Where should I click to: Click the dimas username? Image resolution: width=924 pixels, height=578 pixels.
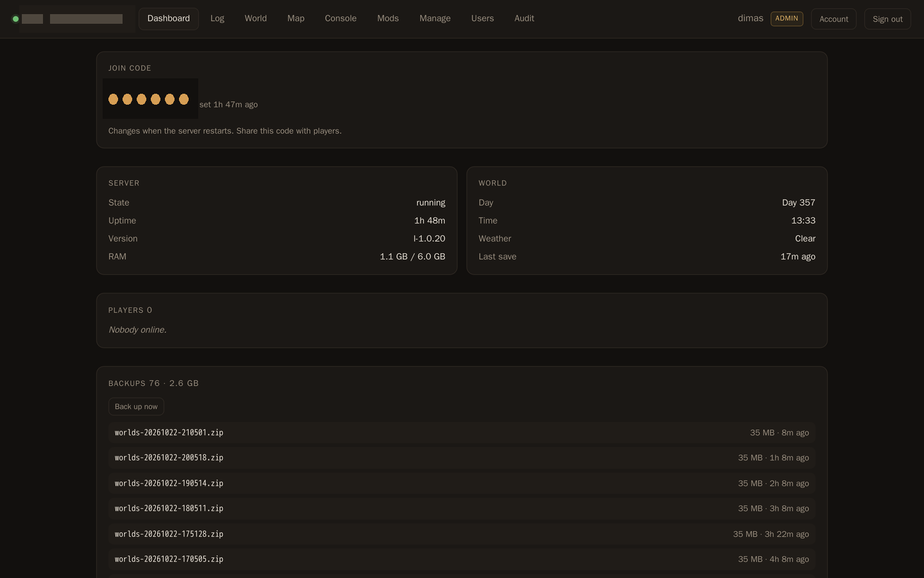[751, 19]
